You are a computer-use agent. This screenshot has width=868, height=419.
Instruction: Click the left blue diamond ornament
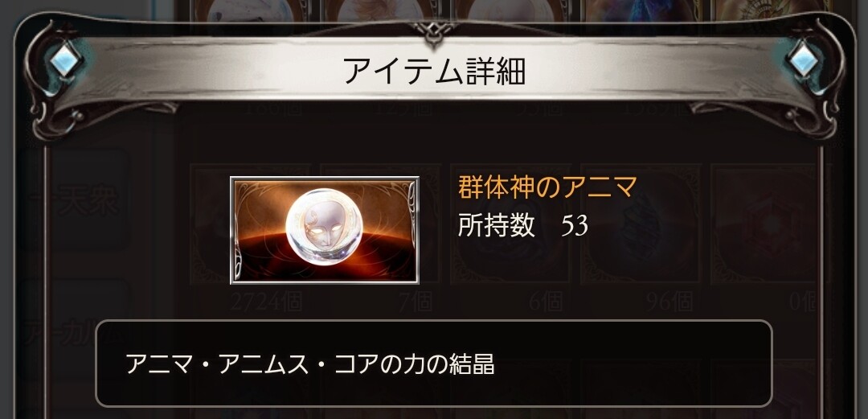pos(65,60)
